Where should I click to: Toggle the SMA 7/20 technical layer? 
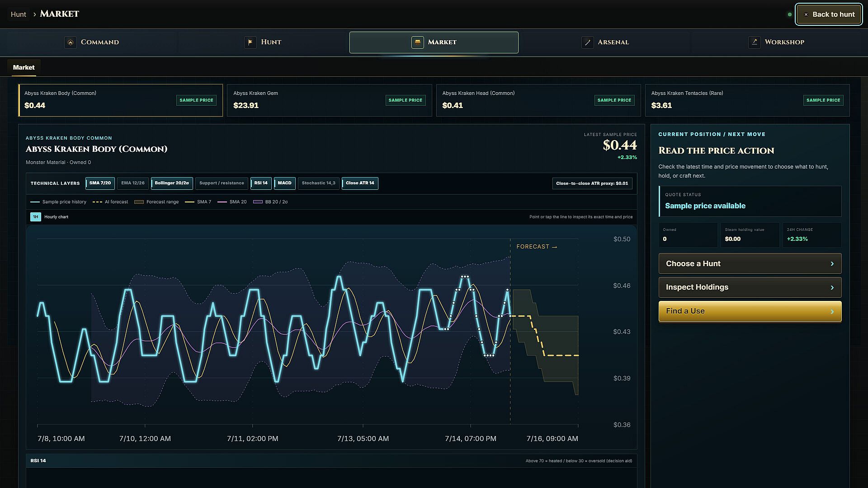pyautogui.click(x=100, y=183)
